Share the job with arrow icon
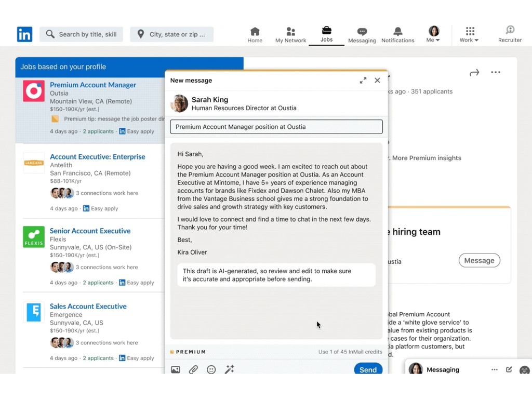The image size is (532, 399). (x=474, y=73)
